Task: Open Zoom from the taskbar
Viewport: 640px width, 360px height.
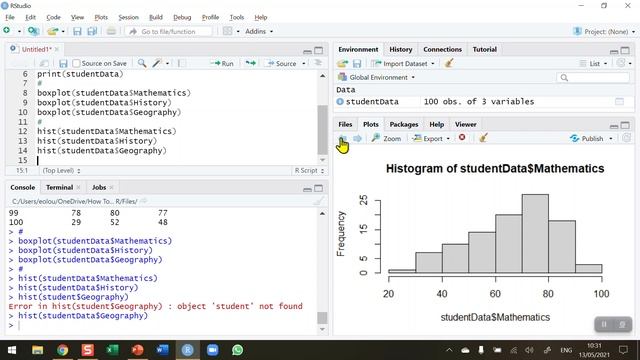Action: pyautogui.click(x=212, y=350)
